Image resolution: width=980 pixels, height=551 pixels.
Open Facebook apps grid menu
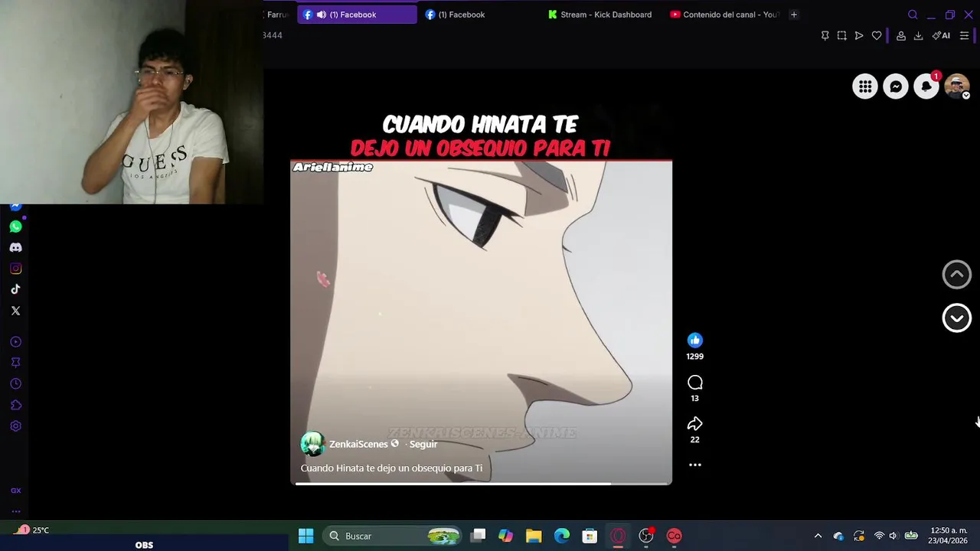pos(865,86)
